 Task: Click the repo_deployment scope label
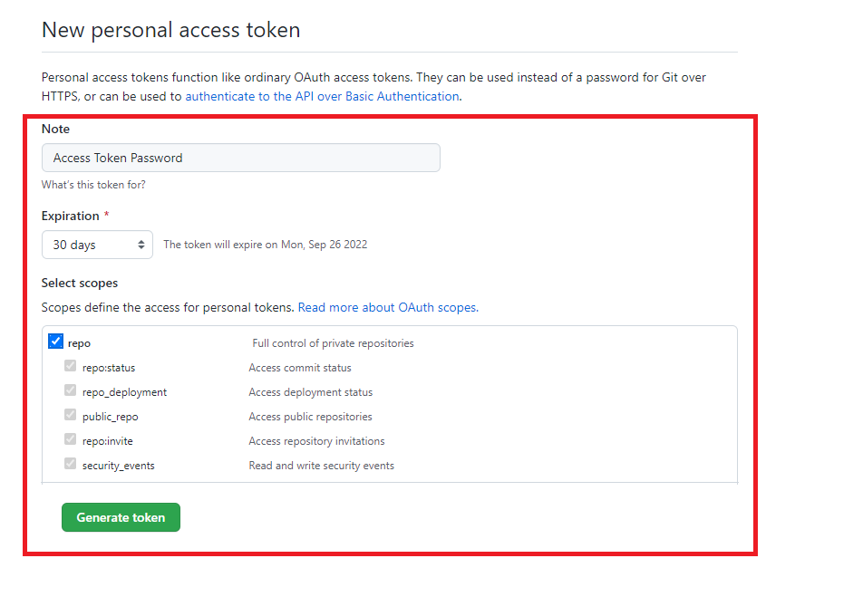tap(124, 392)
